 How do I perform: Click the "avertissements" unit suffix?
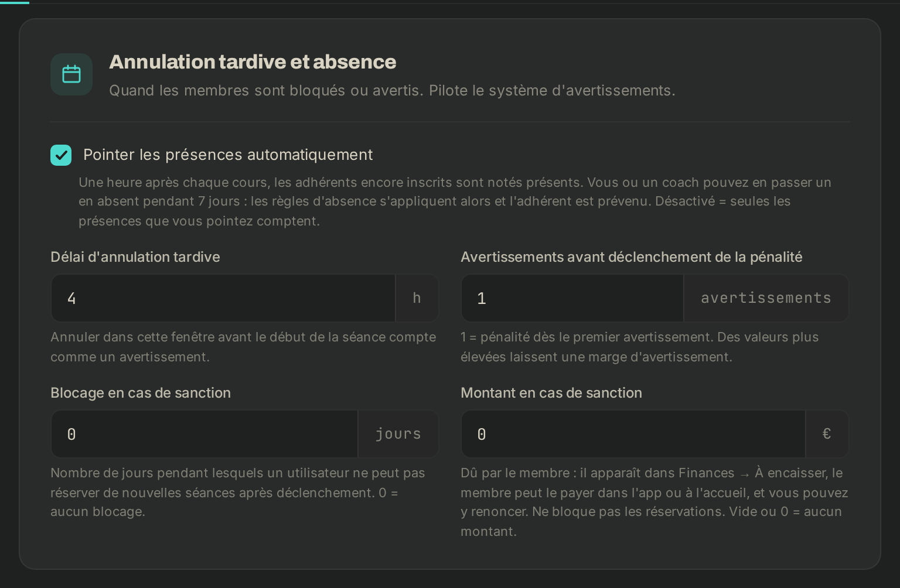coord(766,298)
